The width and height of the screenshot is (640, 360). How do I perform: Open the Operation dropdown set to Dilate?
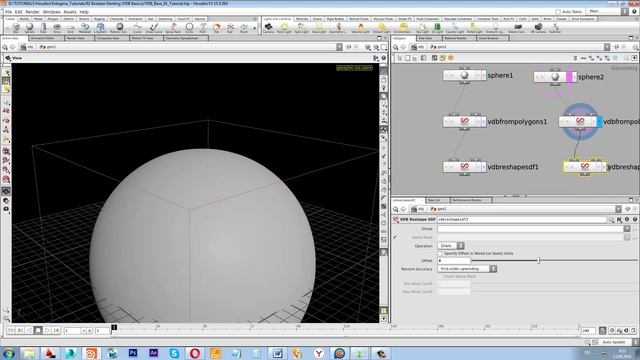(451, 246)
